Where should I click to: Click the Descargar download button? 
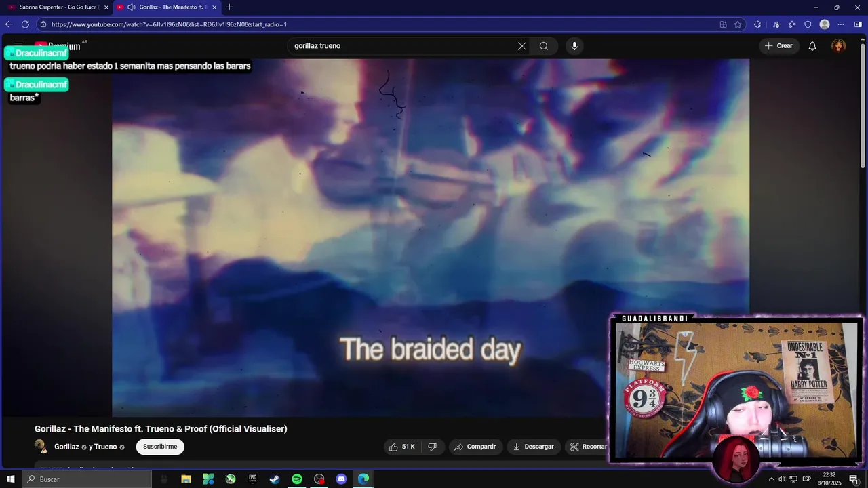tap(534, 447)
